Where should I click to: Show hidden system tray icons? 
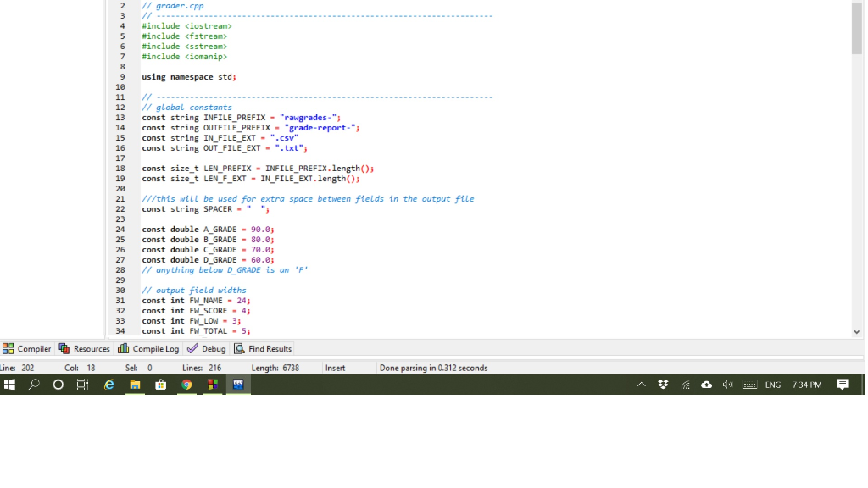point(641,385)
